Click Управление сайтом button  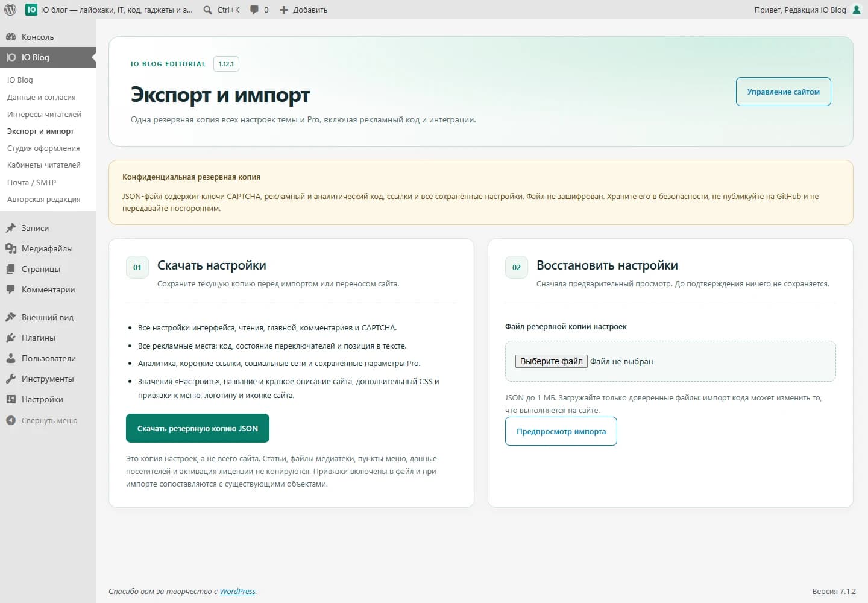pos(784,92)
